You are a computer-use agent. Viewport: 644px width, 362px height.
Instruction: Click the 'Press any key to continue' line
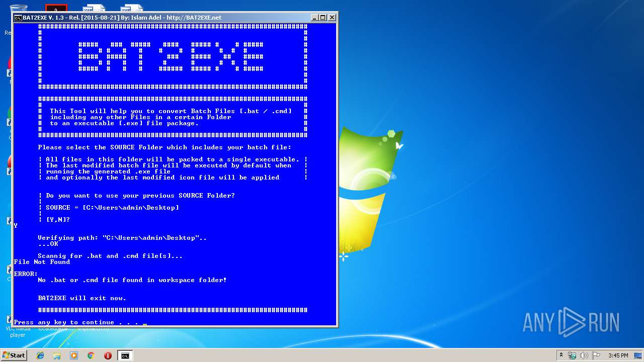coord(76,322)
